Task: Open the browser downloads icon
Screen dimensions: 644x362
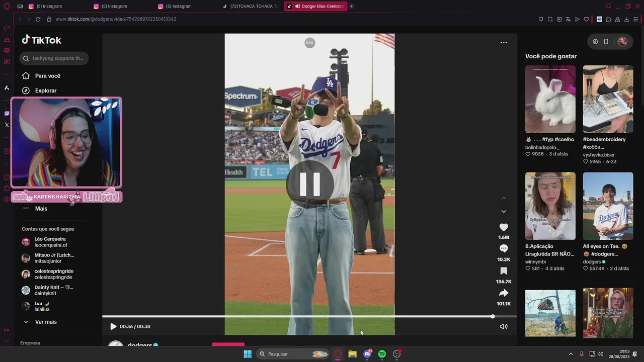Action: pos(626,19)
